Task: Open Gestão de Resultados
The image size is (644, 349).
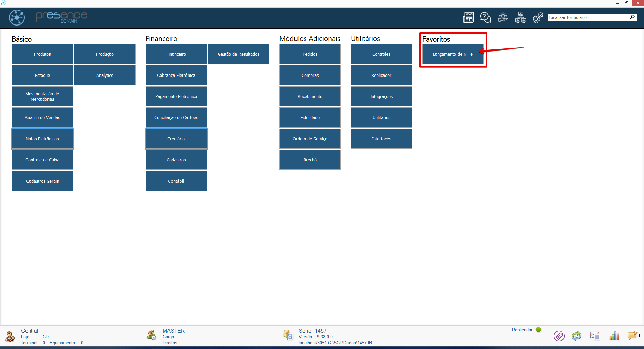Action: point(238,54)
